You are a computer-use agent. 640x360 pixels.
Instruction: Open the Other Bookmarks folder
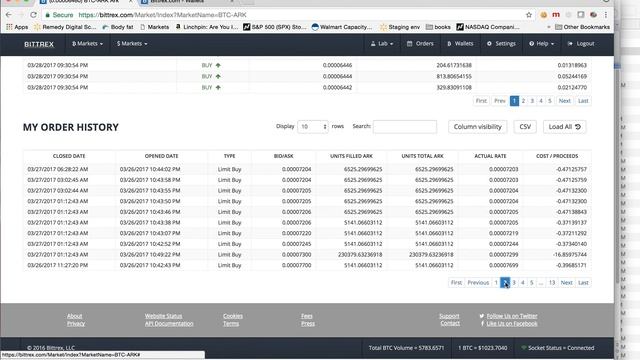[x=582, y=27]
